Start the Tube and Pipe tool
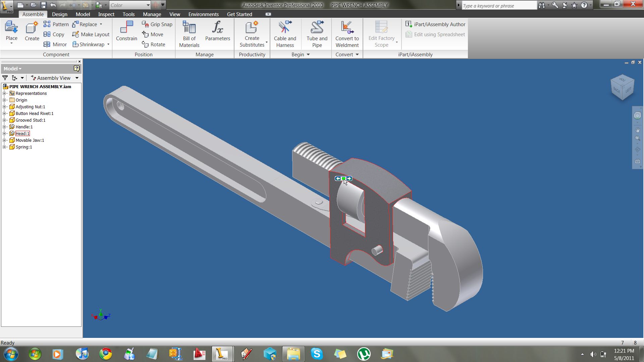 [317, 34]
